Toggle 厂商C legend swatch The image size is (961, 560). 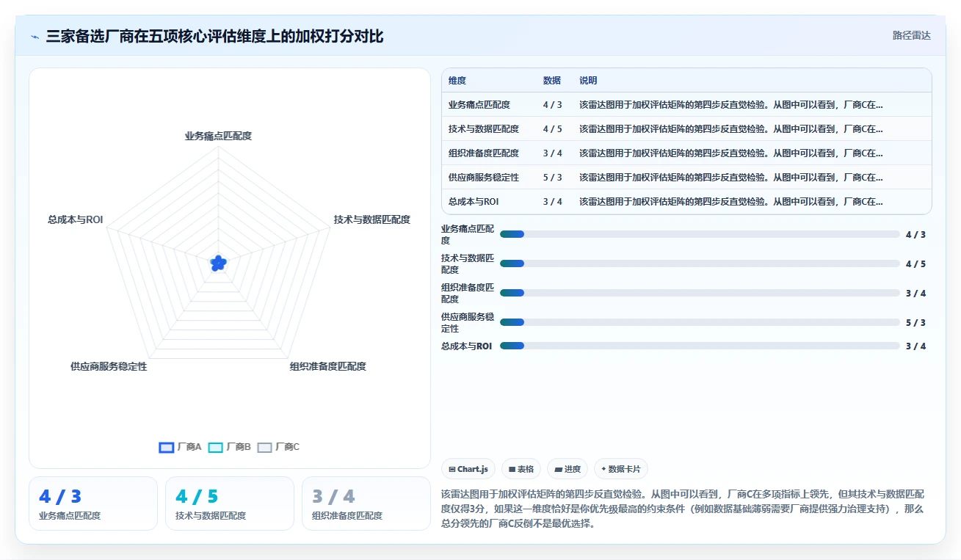pos(265,447)
